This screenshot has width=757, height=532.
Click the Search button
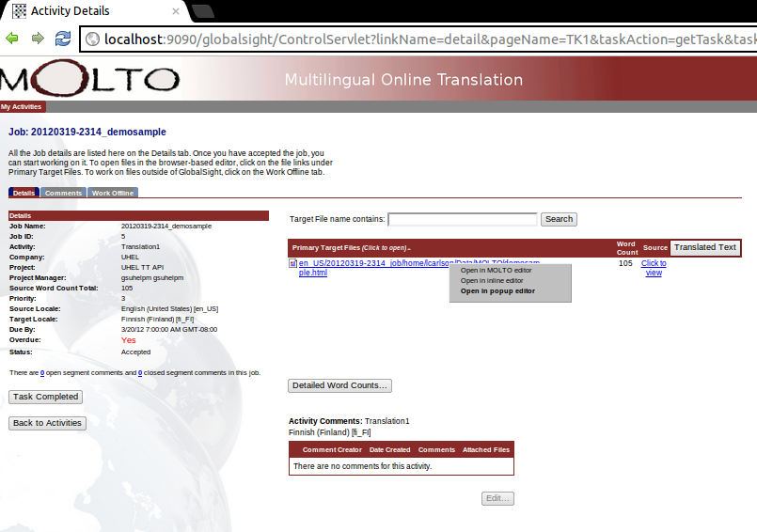559,219
